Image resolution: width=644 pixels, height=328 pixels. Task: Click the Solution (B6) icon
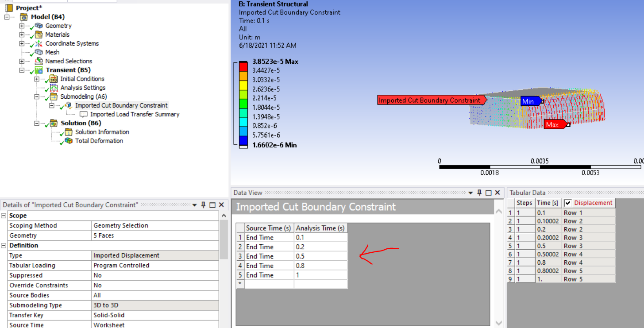pyautogui.click(x=54, y=123)
